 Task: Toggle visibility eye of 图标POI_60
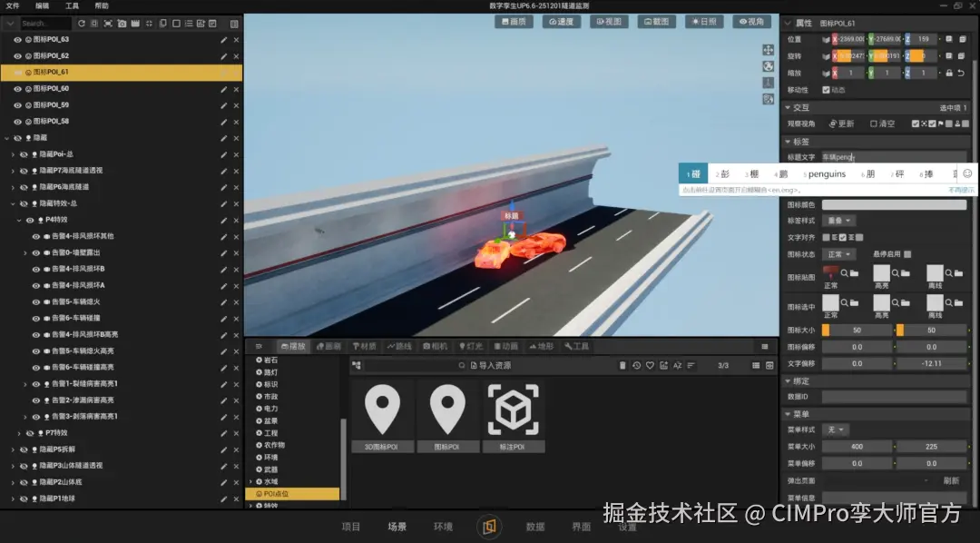(17, 89)
